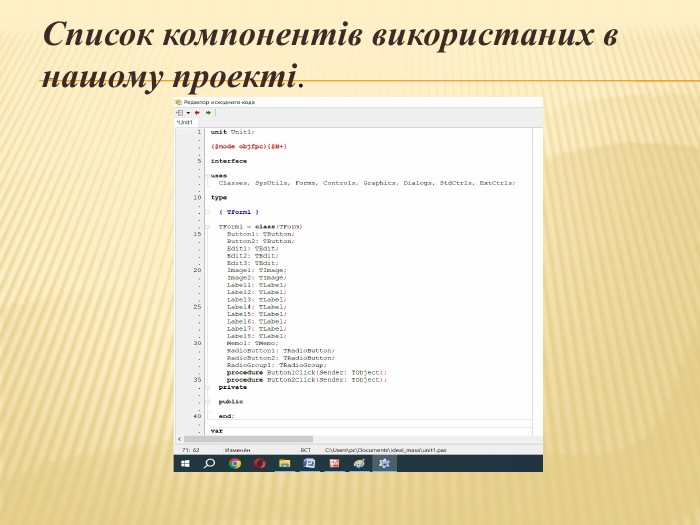Screen dimensions: 700x525
Task: Switch to the Lazarus cheetah taskbar icon
Action: (x=359, y=464)
